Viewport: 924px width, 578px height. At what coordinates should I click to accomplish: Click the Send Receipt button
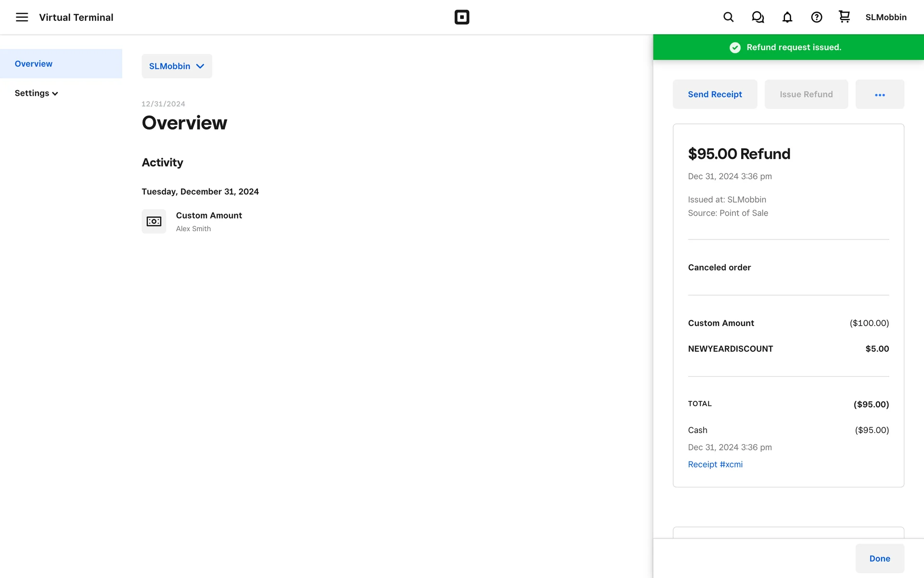point(715,94)
